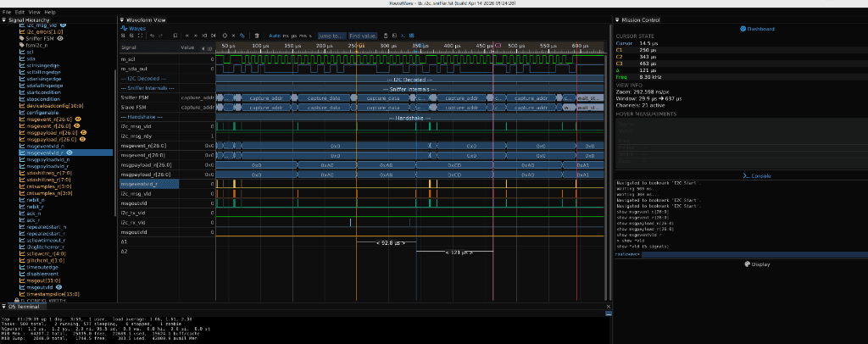
Task: Jump to previous edge icon
Action: tap(204, 36)
